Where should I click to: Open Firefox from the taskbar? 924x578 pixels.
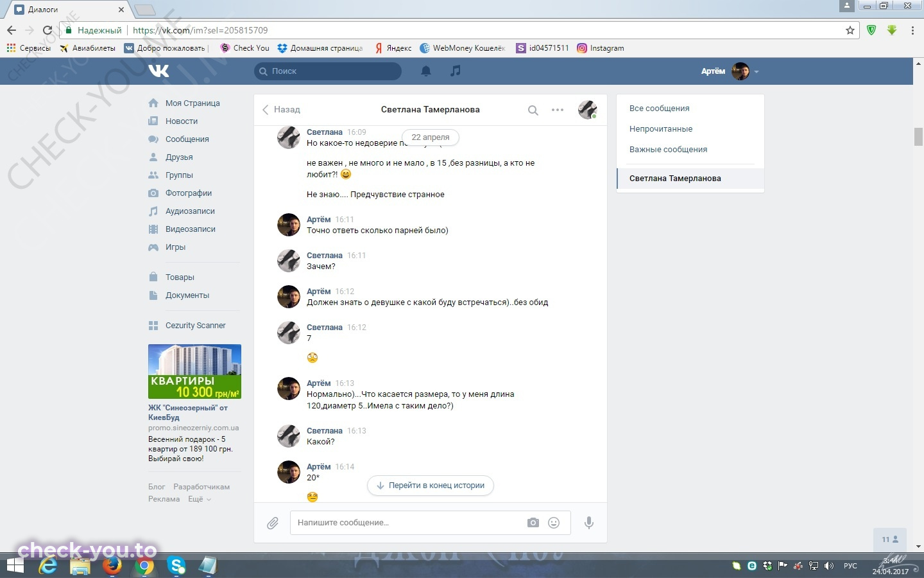(x=113, y=566)
